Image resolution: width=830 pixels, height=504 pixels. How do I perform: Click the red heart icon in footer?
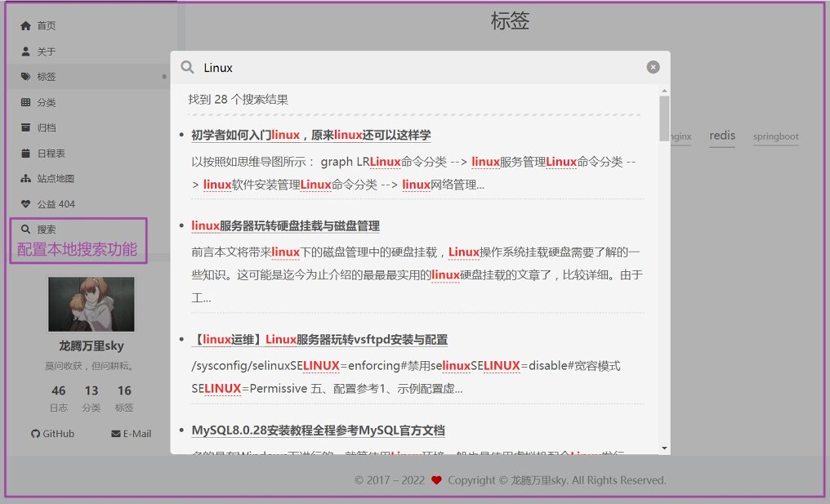point(436,480)
